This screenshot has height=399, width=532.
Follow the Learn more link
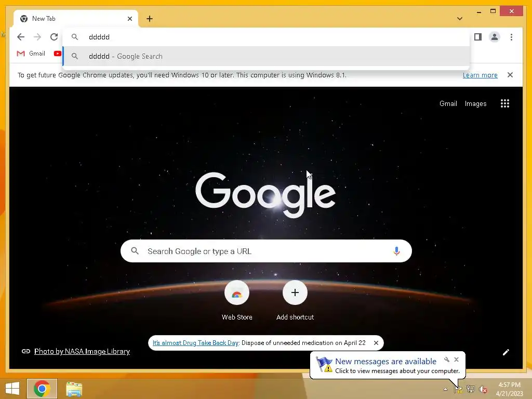pos(480,75)
